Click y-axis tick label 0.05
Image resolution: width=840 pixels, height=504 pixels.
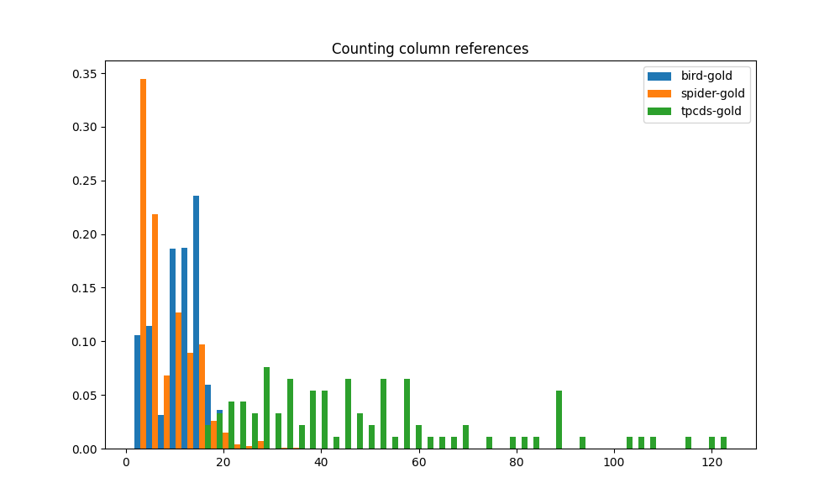85,396
